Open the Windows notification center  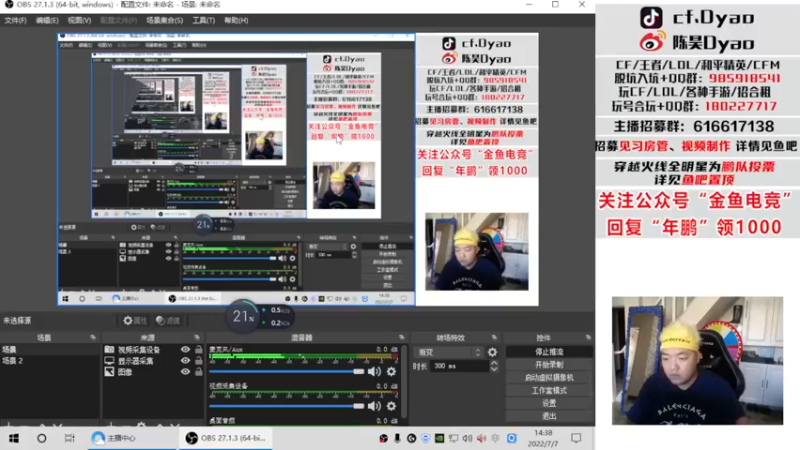coord(576,438)
